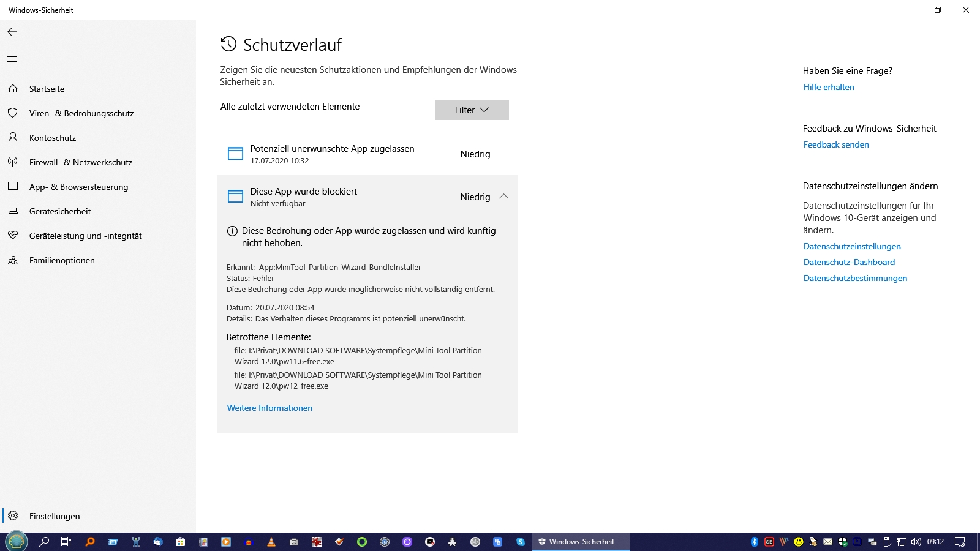Click the network tray icon
Screen dimensions: 980x551
(902, 542)
